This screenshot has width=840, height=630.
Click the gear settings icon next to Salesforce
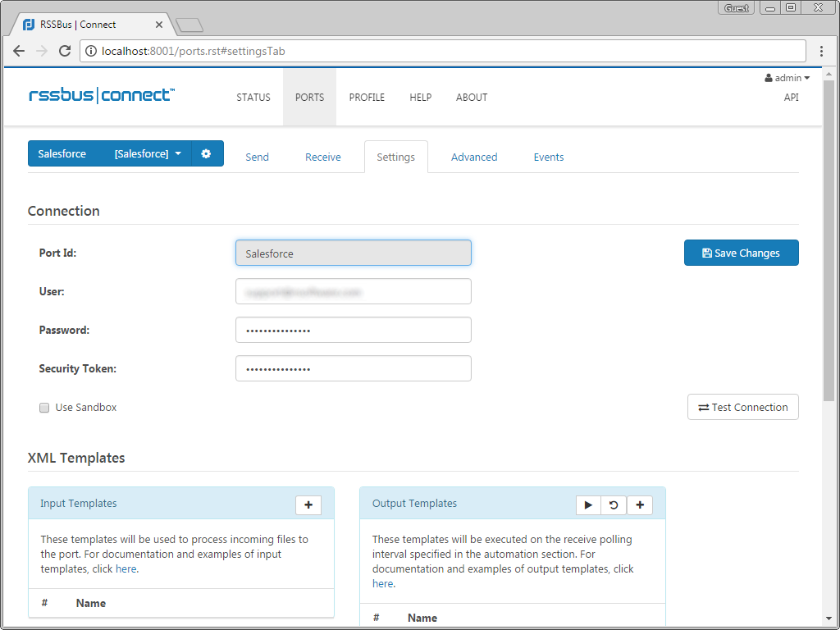click(207, 153)
